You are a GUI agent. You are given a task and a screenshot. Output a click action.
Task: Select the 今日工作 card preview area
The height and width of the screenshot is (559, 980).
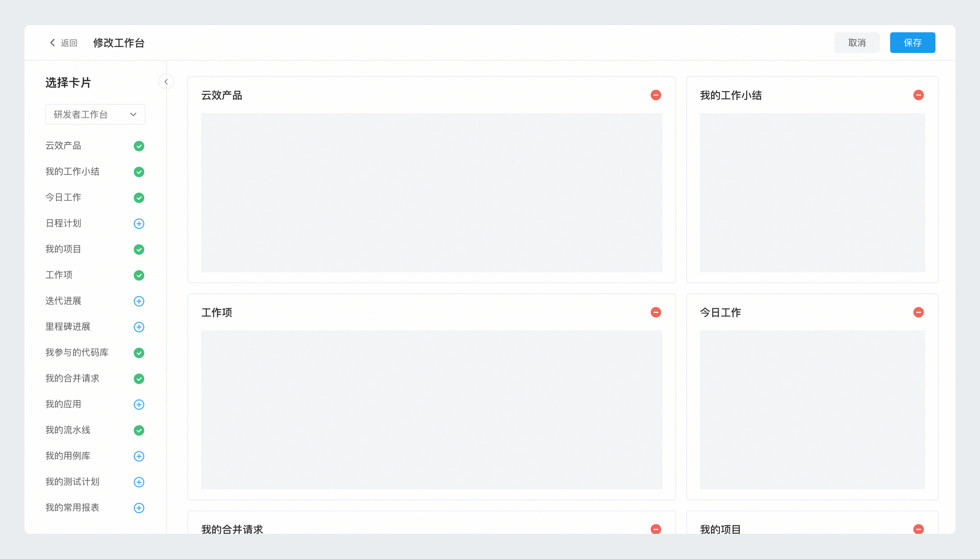tap(812, 410)
